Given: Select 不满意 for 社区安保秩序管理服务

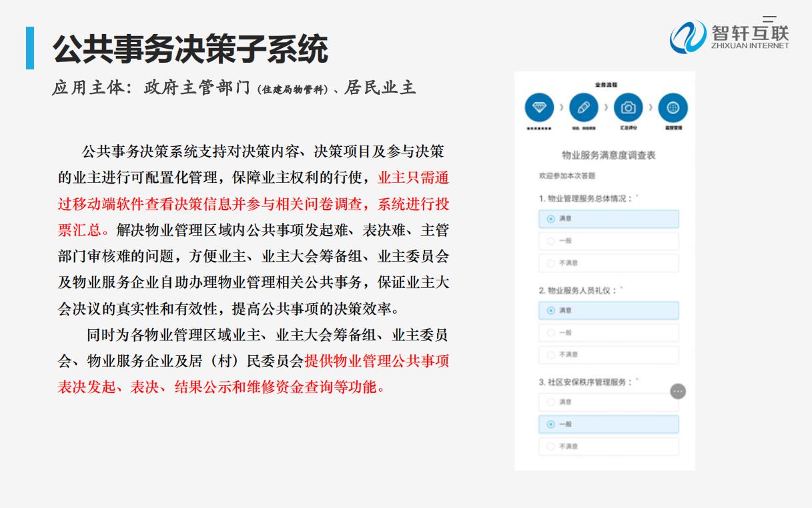Looking at the screenshot, I should pos(608,446).
